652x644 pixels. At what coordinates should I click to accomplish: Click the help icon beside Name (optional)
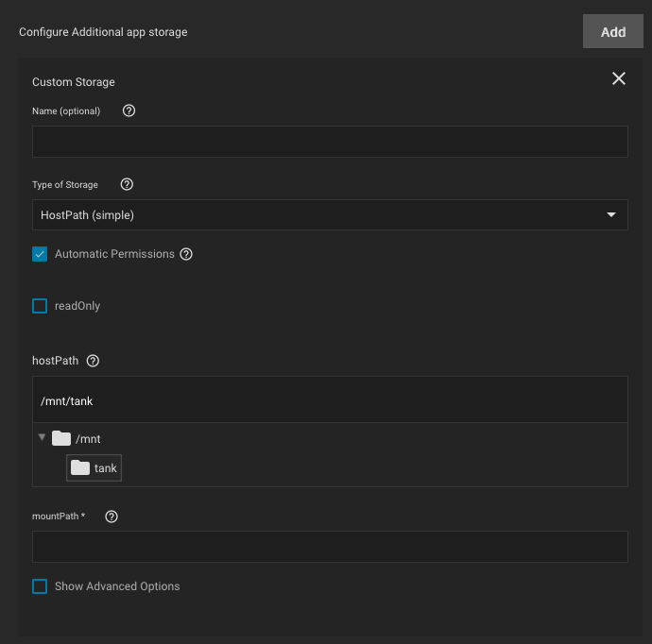[129, 110]
